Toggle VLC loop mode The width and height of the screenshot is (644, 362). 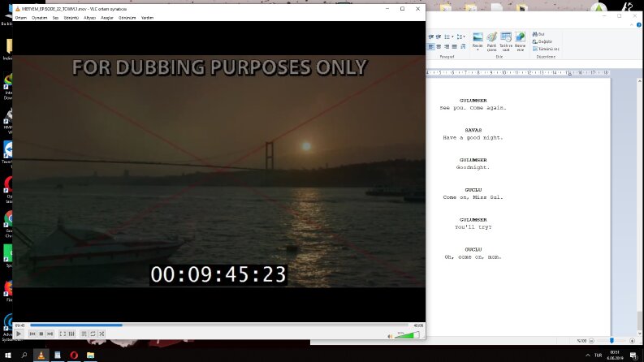point(93,334)
